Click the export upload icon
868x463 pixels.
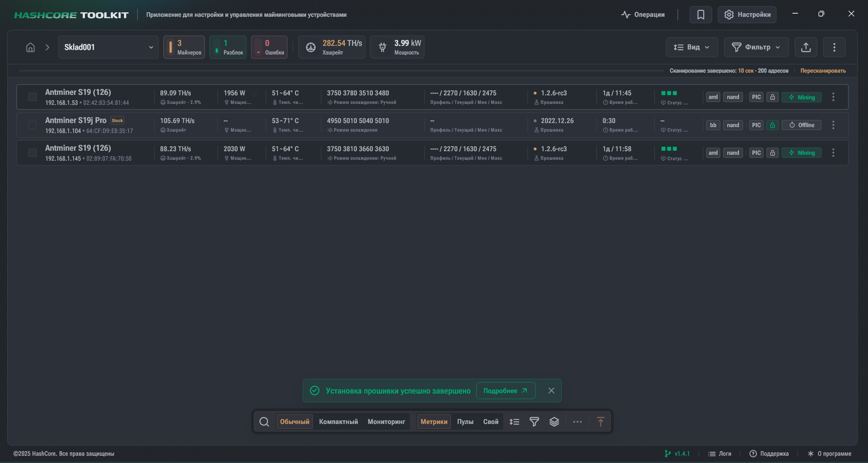(806, 47)
